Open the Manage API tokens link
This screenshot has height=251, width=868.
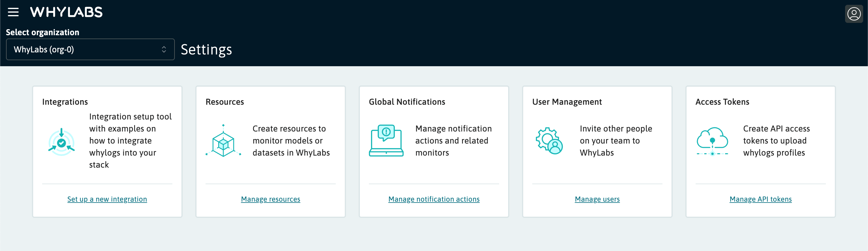click(760, 199)
